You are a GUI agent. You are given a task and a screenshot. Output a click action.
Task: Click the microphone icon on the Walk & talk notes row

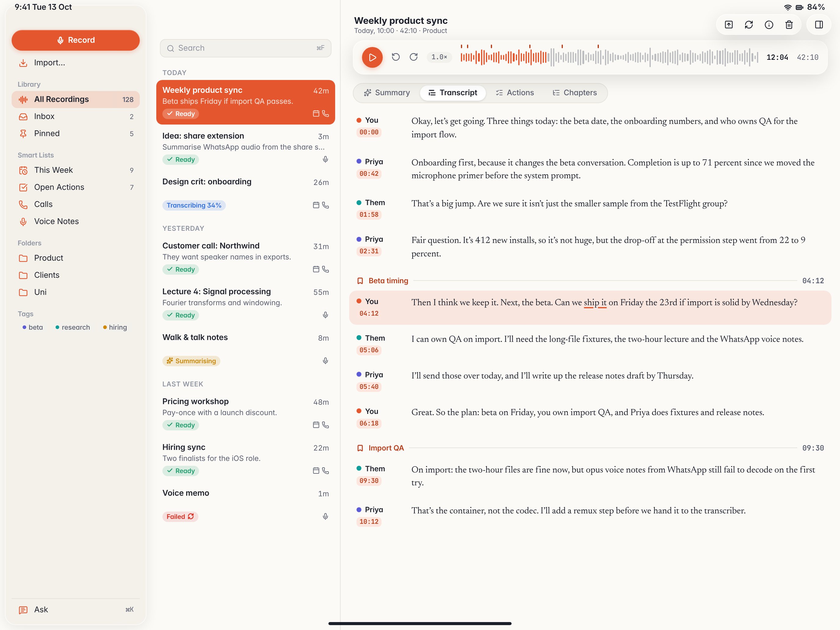325,361
